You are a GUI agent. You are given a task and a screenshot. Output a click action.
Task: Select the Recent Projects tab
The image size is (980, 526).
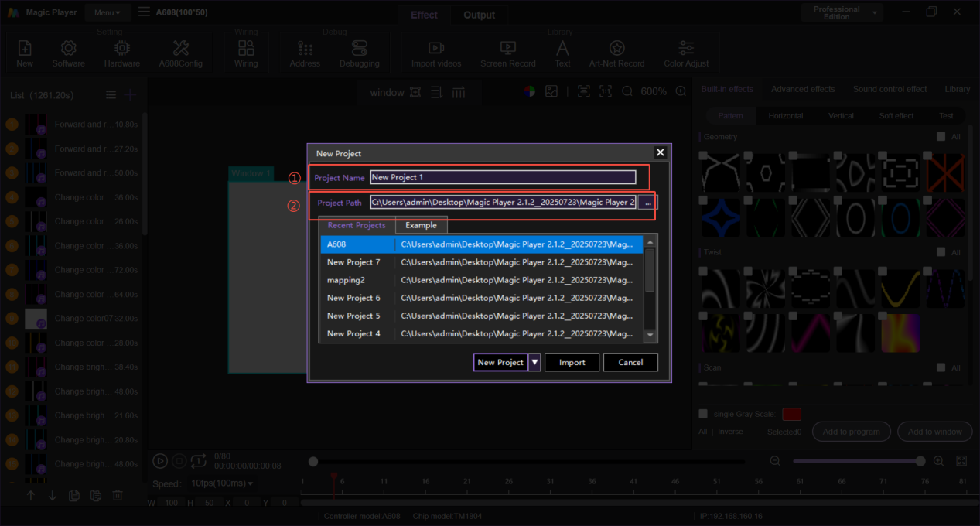[357, 225]
